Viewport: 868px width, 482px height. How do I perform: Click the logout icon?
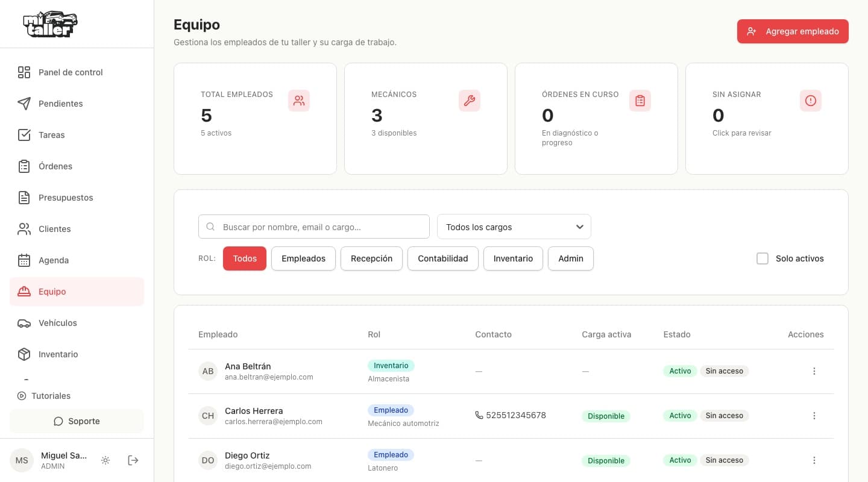pos(133,460)
